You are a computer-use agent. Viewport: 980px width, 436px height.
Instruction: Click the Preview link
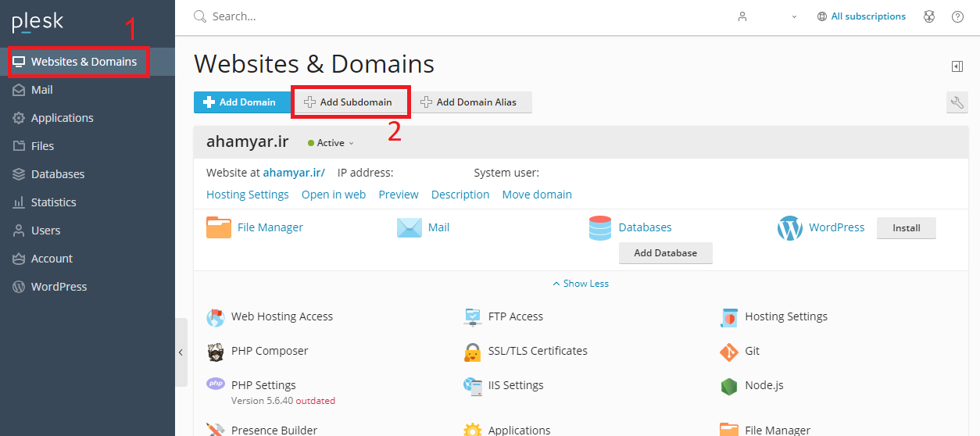tap(399, 195)
